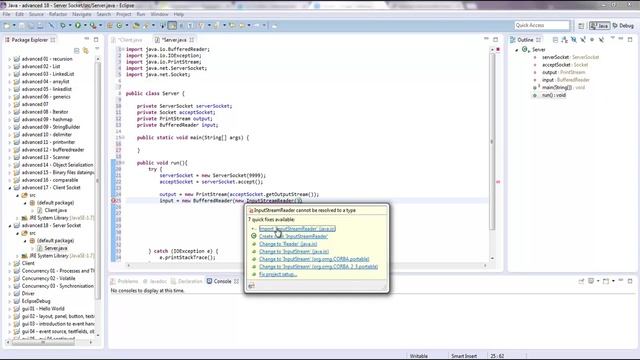The image size is (640, 360).
Task: Click the green Run button icon
Action: coord(78,26)
